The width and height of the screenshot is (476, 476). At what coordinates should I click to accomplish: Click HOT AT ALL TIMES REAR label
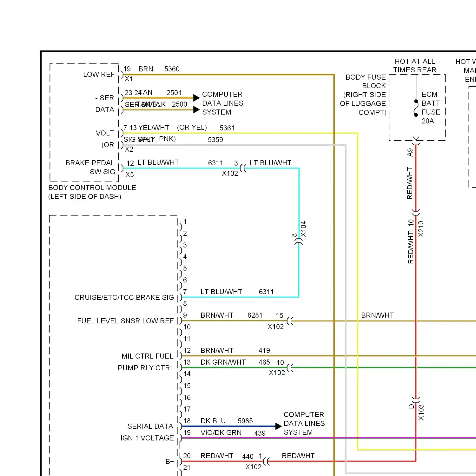[415, 66]
